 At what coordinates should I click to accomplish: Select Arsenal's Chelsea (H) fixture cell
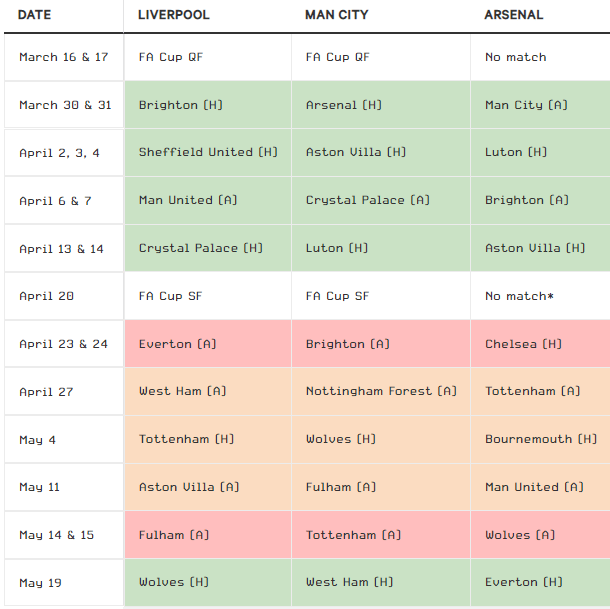pyautogui.click(x=540, y=344)
